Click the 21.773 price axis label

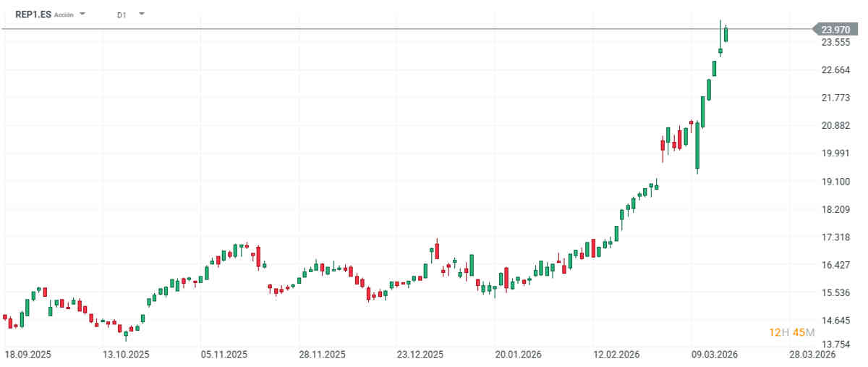(835, 98)
